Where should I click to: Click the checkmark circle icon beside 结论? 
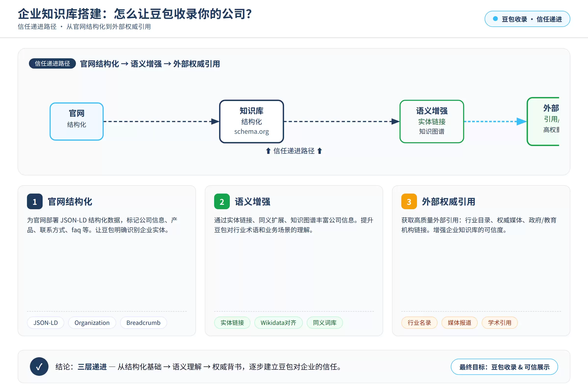[39, 367]
